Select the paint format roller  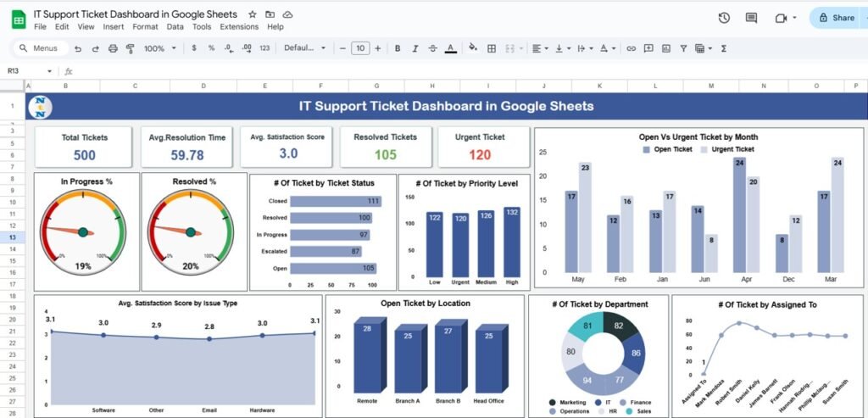(130, 48)
